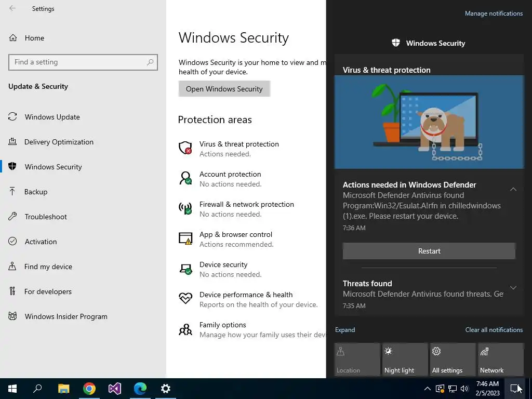Open Firewall & network protection text
The image size is (532, 399).
click(x=247, y=204)
